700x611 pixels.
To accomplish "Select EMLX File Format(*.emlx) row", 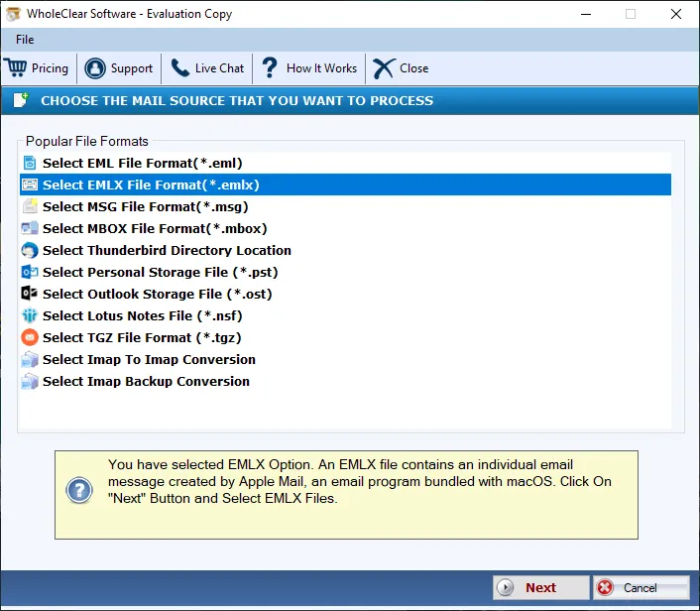I will click(x=345, y=184).
